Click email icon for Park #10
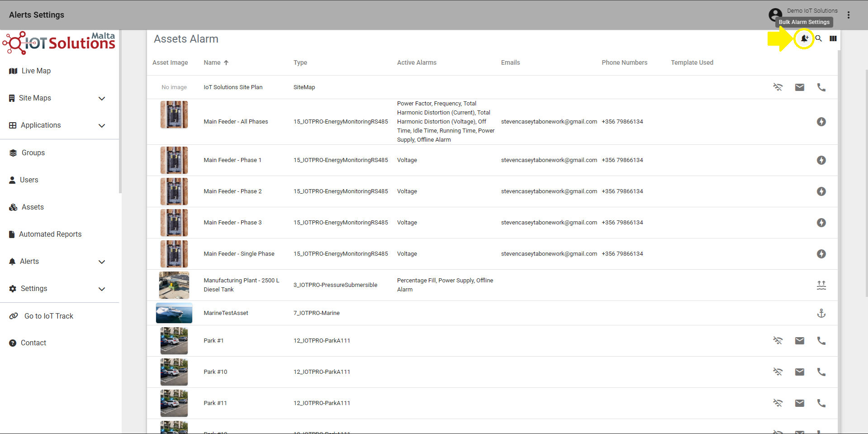 pos(800,372)
